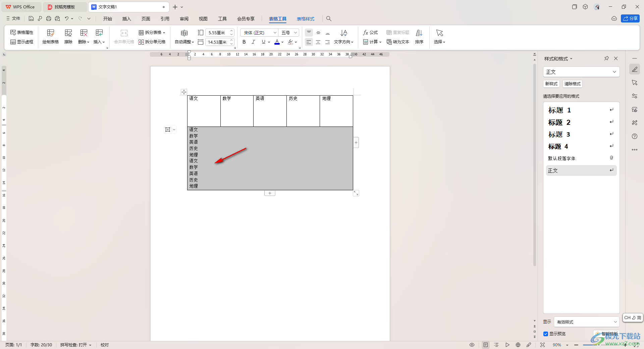
Task: Center cell text horizontally
Action: (x=318, y=42)
